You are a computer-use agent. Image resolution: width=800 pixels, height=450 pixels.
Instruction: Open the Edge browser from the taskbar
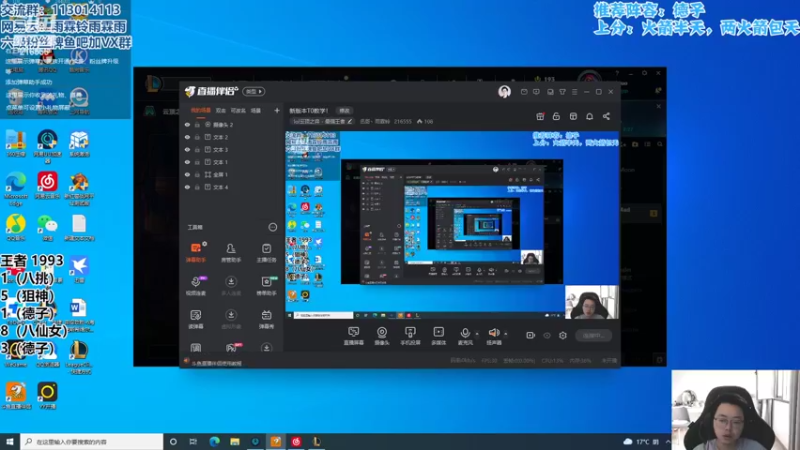click(214, 441)
